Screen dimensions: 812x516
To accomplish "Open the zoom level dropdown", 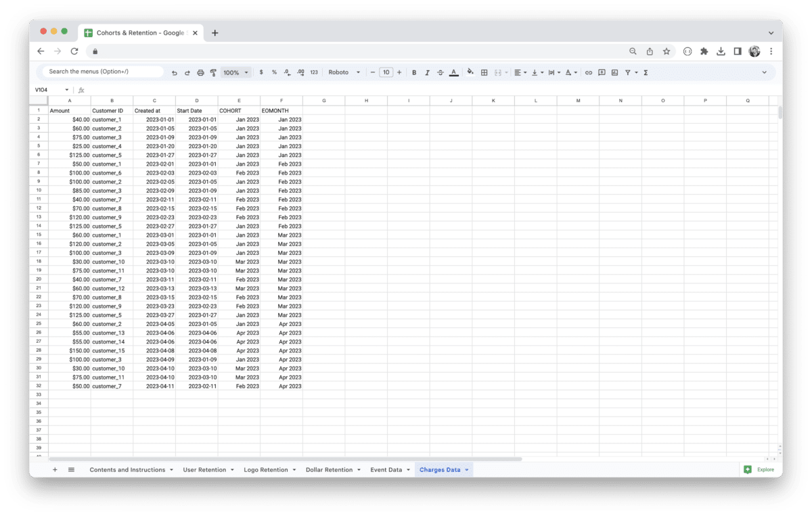I will [x=235, y=72].
